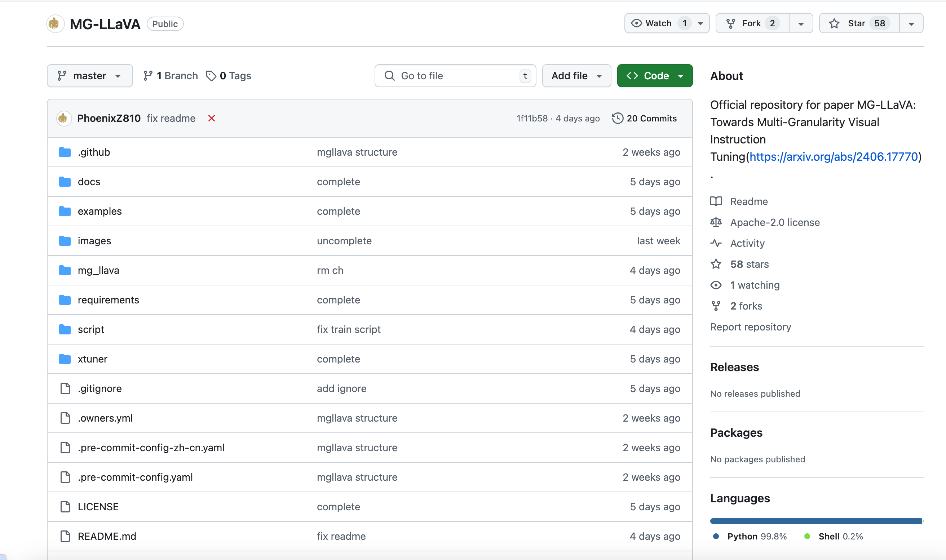Click the .gitignore file icon
Viewport: 946px width, 560px height.
tap(65, 388)
